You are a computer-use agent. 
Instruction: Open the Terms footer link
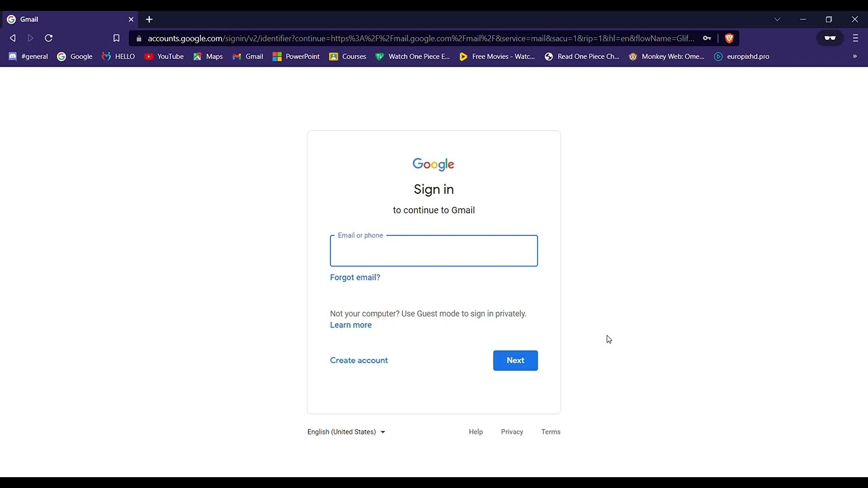coord(551,432)
